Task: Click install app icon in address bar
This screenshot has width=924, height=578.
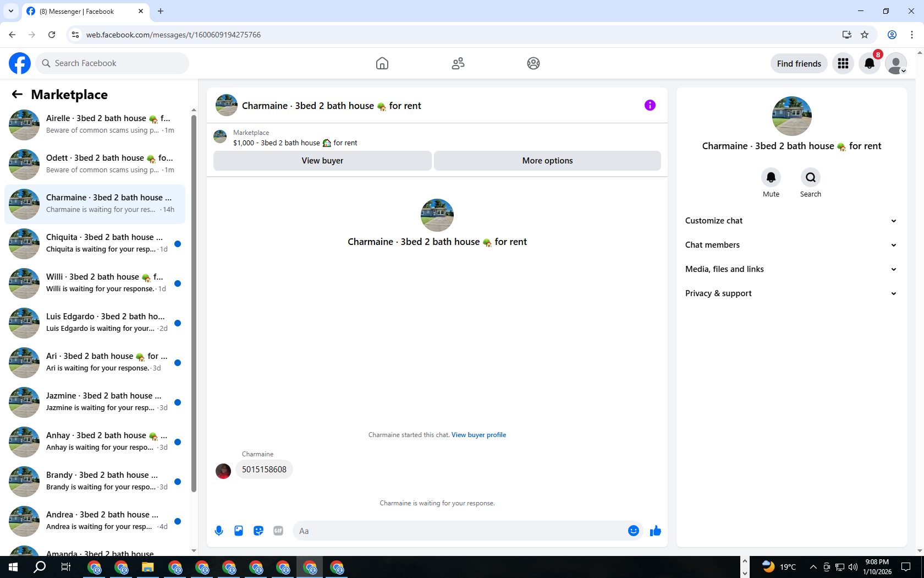Action: [x=846, y=35]
